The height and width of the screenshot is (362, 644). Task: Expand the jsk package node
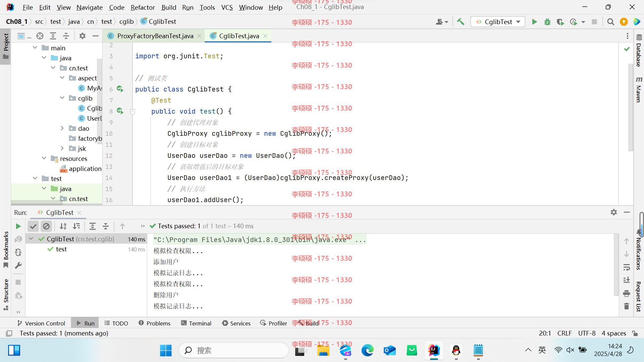click(x=62, y=148)
